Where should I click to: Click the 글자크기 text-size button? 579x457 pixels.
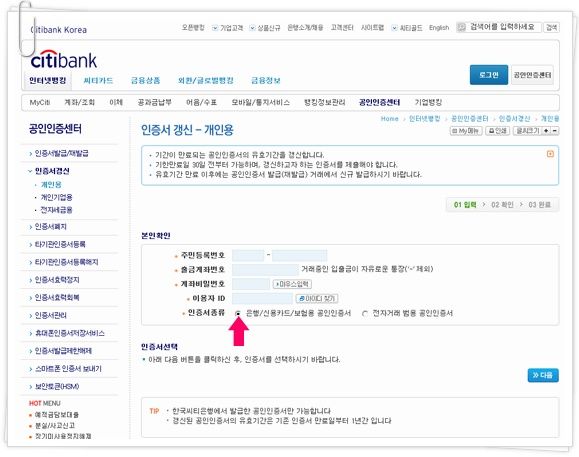pos(528,131)
